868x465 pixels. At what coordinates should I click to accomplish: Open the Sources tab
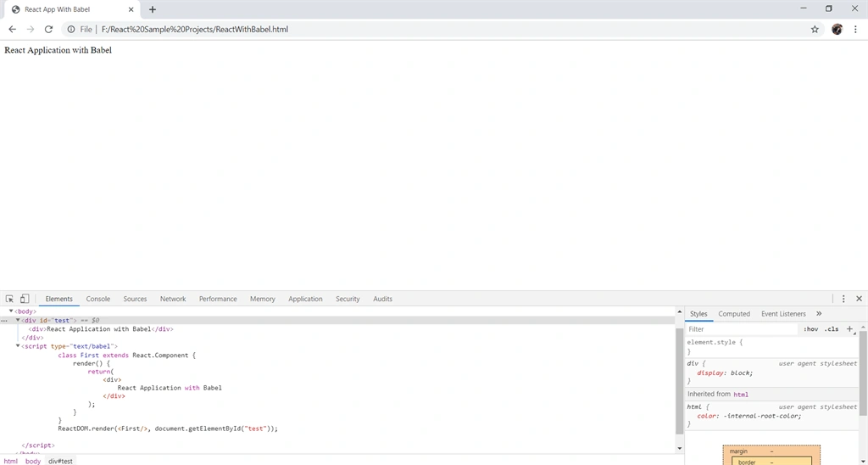135,299
